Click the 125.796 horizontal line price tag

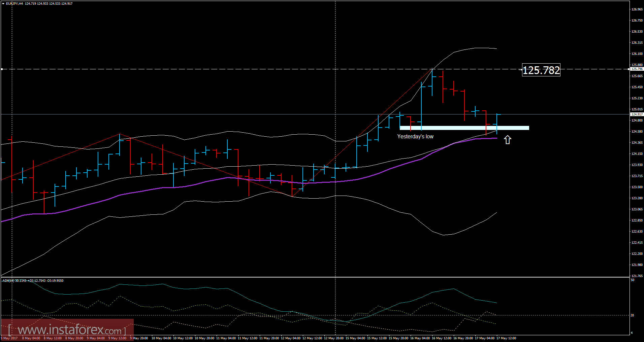coord(637,69)
